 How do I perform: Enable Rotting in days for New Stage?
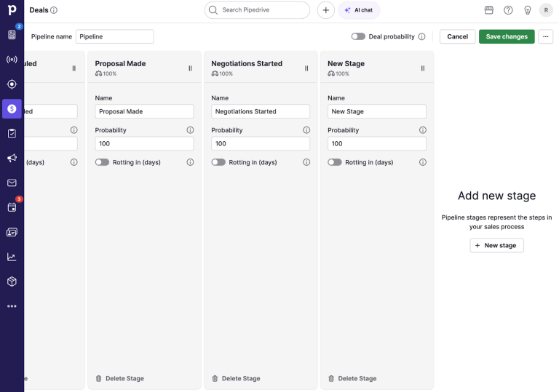pyautogui.click(x=335, y=162)
